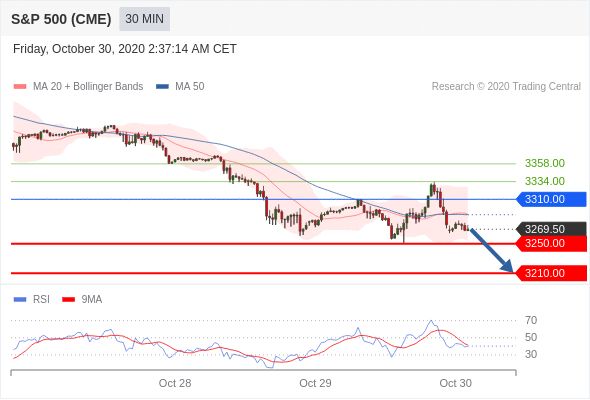Click the blue downward trend arrow head
This screenshot has width=590, height=400.
[507, 266]
